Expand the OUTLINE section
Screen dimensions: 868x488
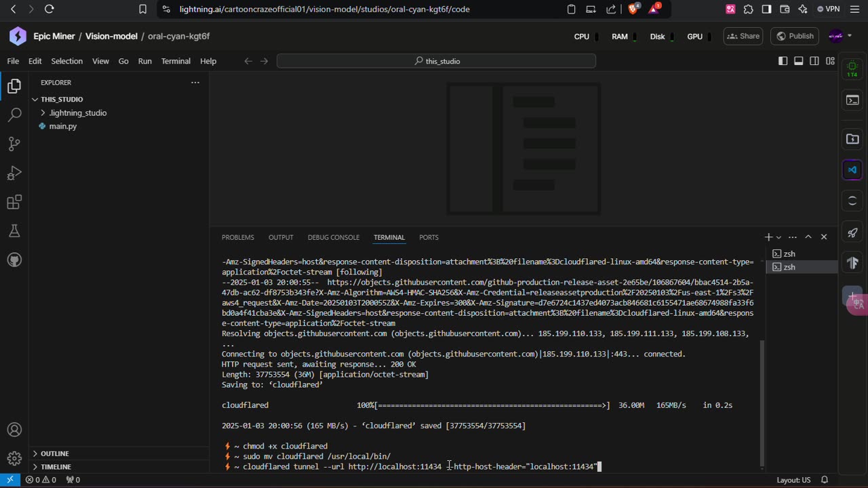point(54,453)
